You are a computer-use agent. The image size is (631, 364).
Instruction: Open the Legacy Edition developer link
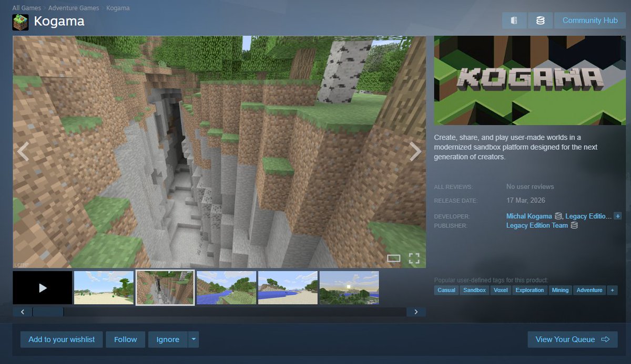click(588, 216)
